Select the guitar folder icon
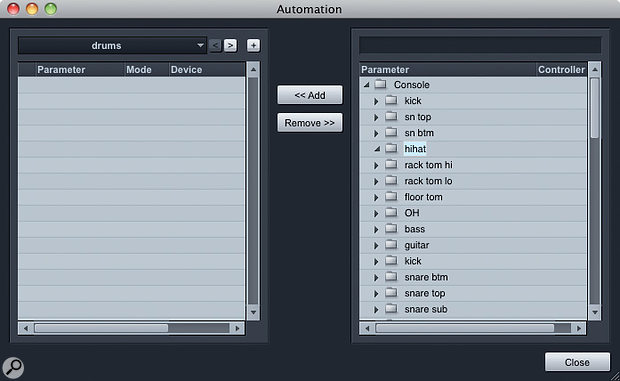Screen dimensions: 620x381 pos(391,245)
